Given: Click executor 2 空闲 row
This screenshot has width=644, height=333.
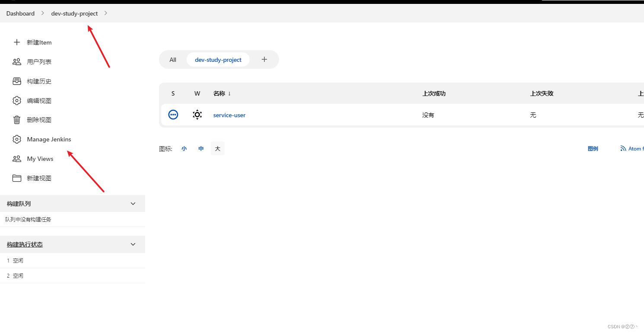Looking at the screenshot, I should [73, 275].
